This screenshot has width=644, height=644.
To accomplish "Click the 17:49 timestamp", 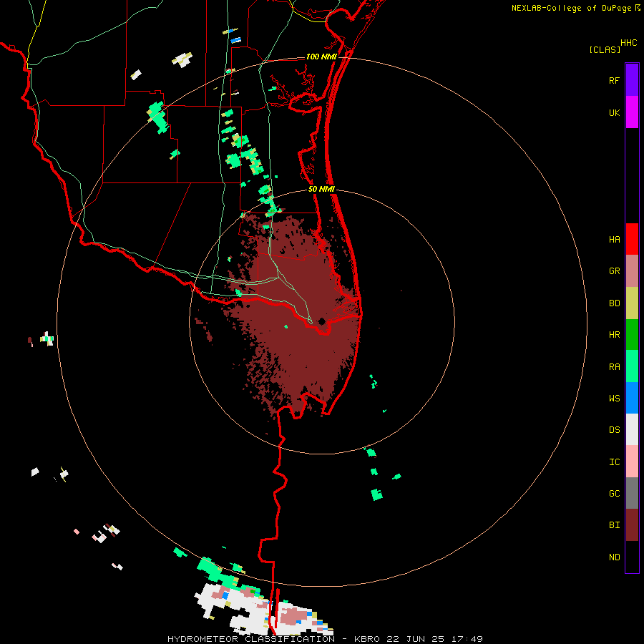I will pyautogui.click(x=467, y=639).
